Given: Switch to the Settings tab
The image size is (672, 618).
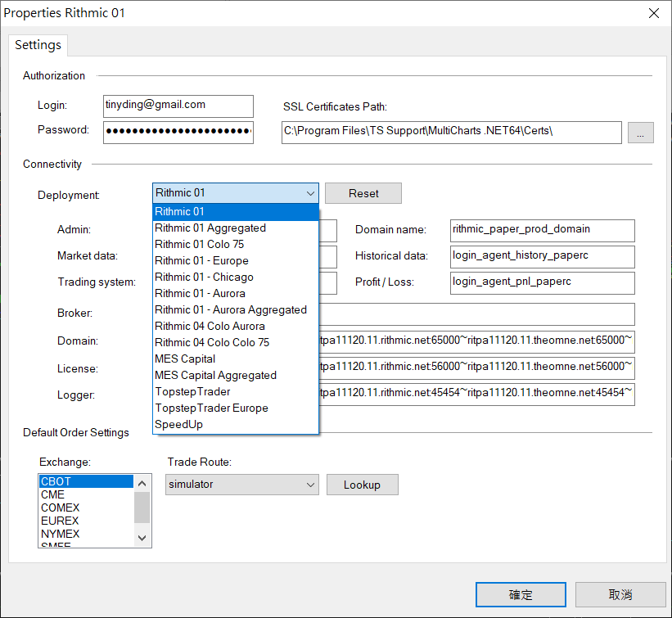Looking at the screenshot, I should point(38,45).
